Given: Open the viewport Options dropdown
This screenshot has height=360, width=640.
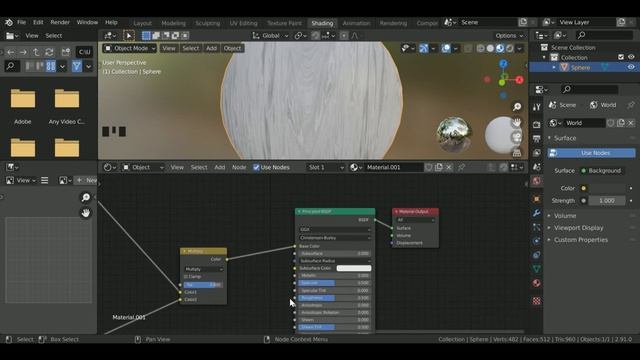Looking at the screenshot, I should (x=509, y=36).
